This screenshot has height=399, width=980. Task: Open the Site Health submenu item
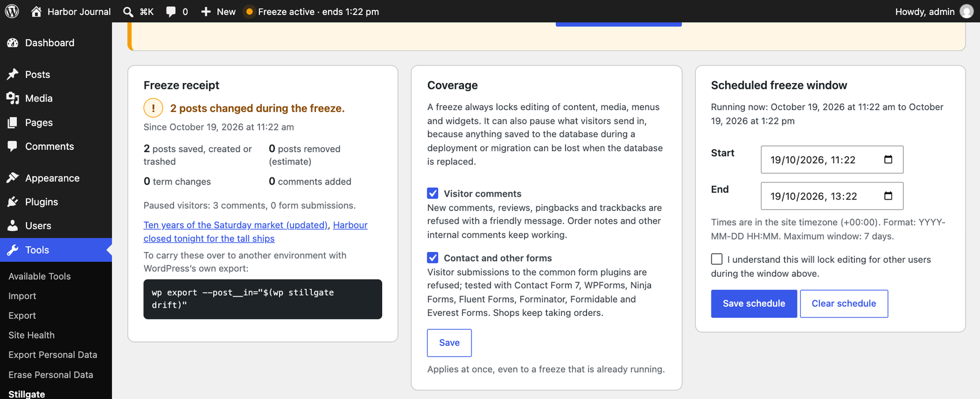(x=32, y=335)
